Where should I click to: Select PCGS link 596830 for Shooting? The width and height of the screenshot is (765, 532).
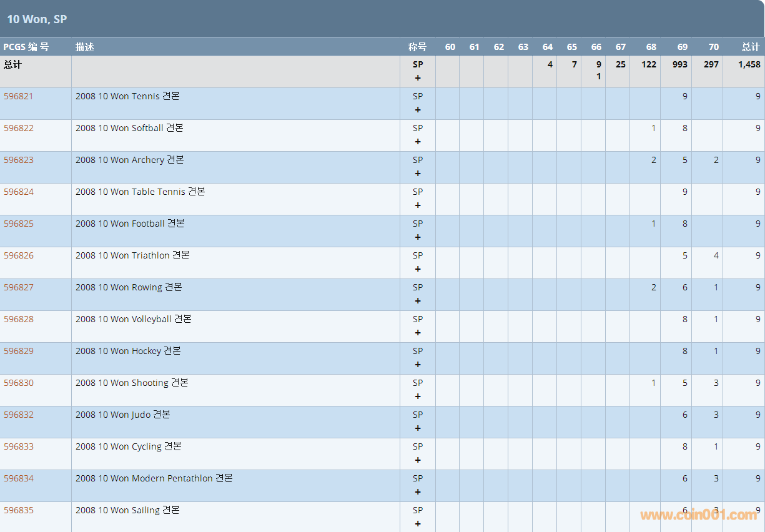coord(19,383)
